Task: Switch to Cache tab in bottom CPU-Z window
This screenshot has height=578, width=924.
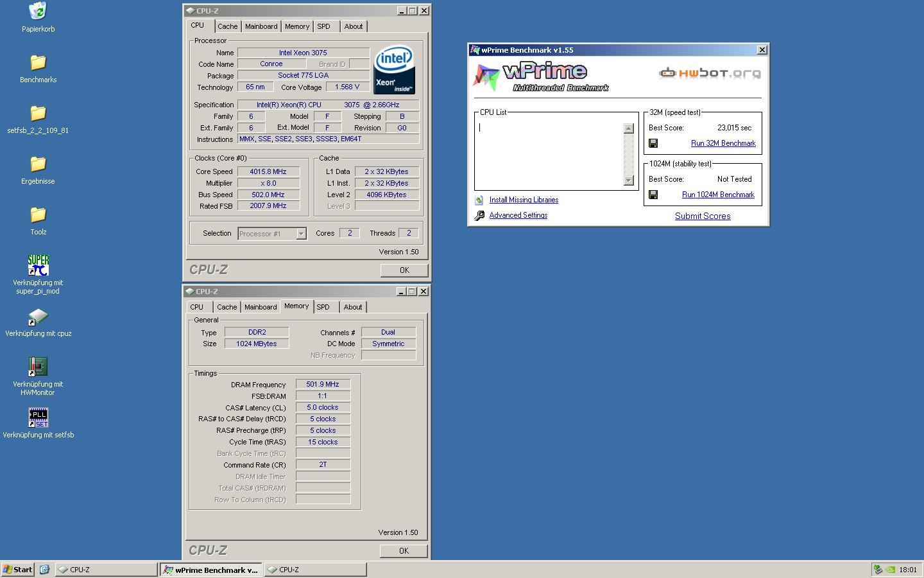Action: [227, 307]
